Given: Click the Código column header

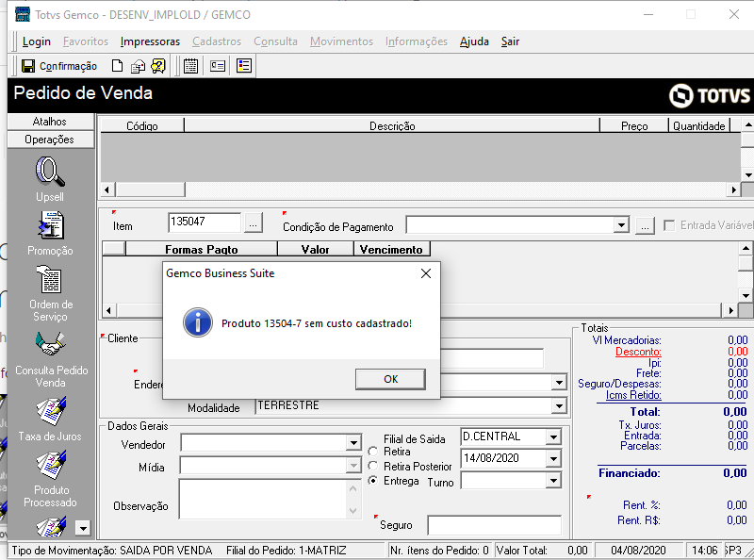Looking at the screenshot, I should (x=142, y=126).
